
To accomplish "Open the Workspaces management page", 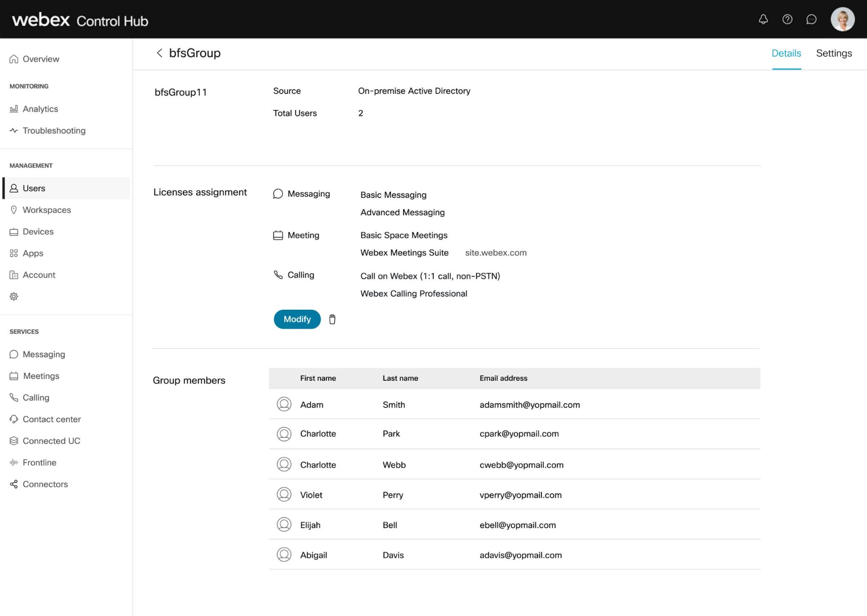I will coord(47,210).
